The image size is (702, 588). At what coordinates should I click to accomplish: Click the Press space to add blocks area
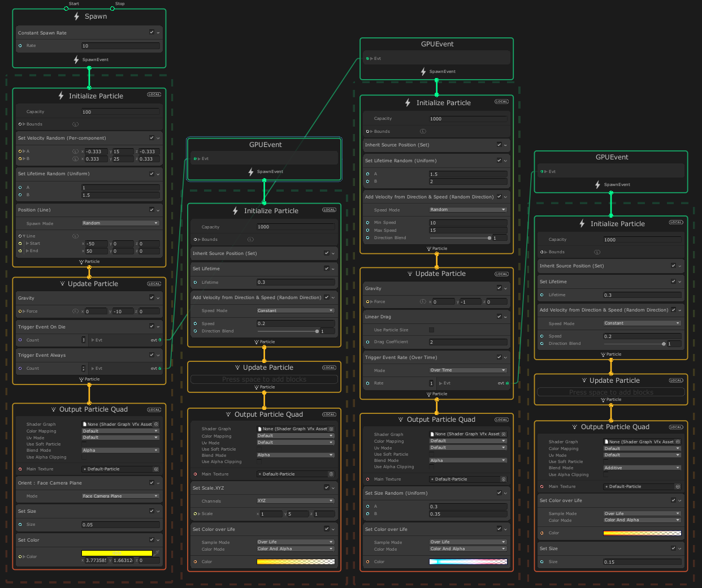point(264,379)
